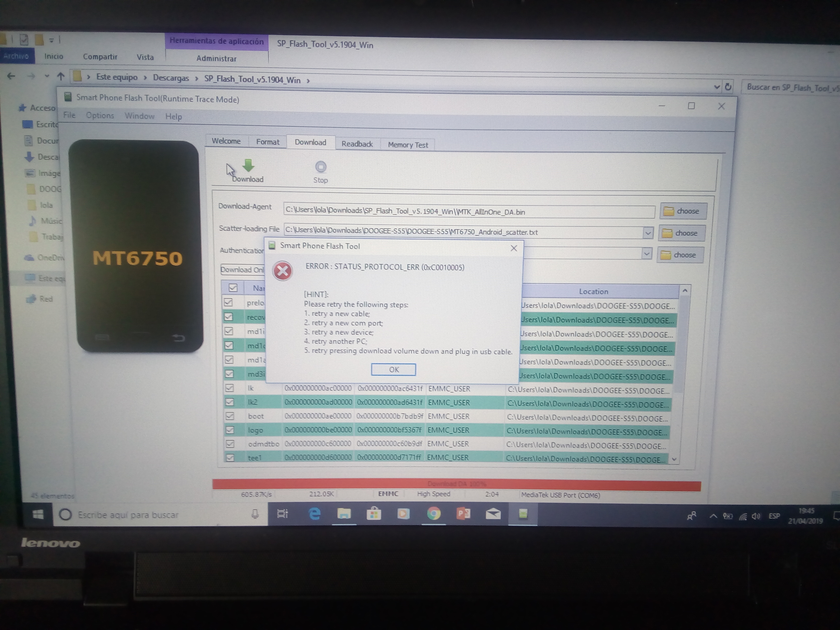The image size is (840, 630).
Task: Click the Explorer up-folder arrow
Action: 61,76
